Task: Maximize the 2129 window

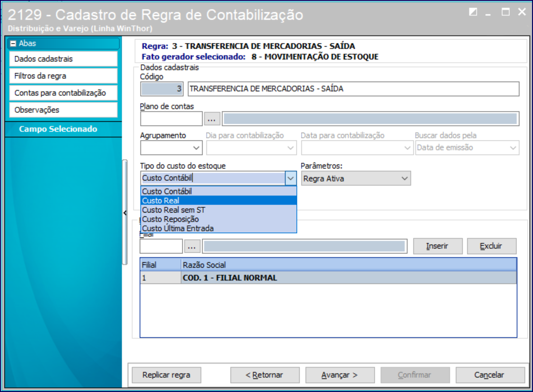Action: [506, 12]
